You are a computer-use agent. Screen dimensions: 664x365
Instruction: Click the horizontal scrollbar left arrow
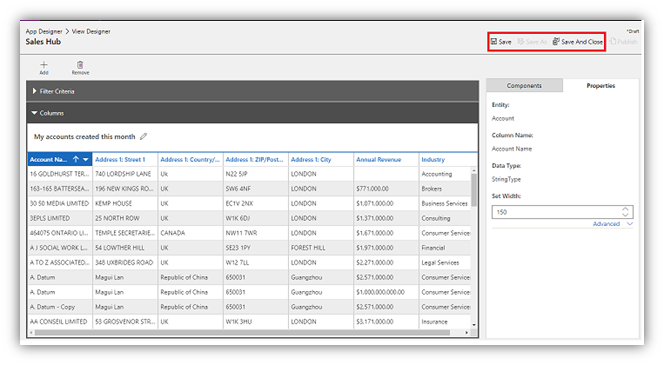coord(31,333)
